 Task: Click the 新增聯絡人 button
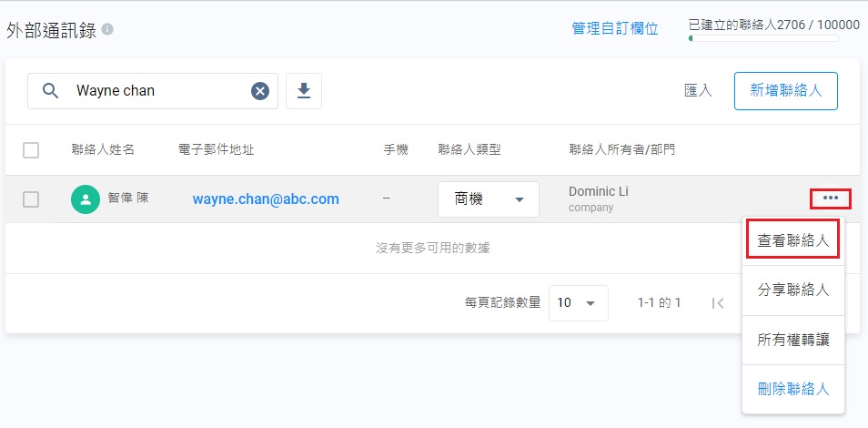785,91
